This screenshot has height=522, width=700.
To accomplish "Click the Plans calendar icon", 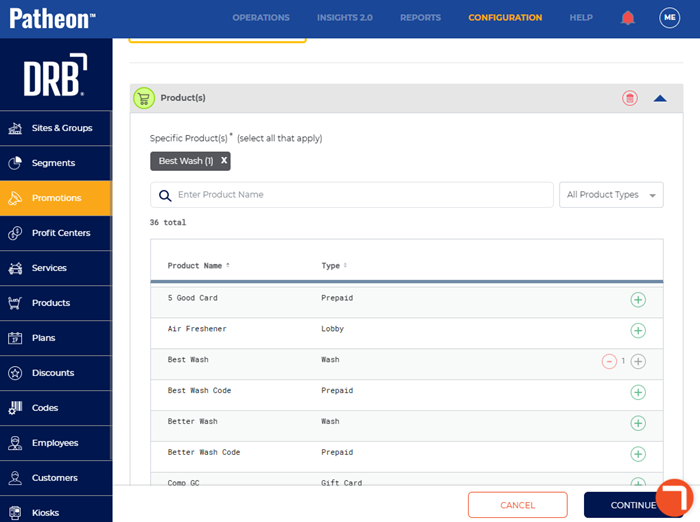I will (15, 338).
